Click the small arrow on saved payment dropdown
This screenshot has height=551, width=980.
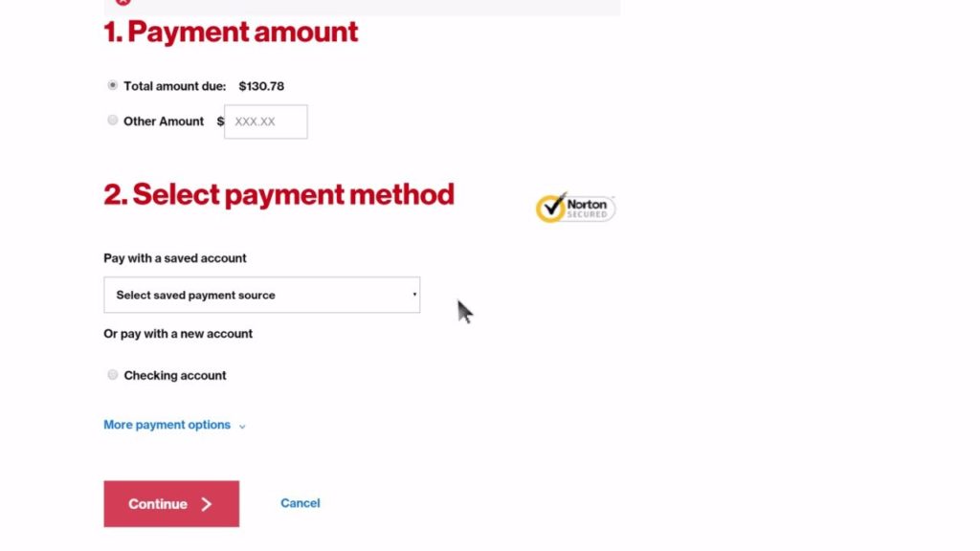point(414,295)
